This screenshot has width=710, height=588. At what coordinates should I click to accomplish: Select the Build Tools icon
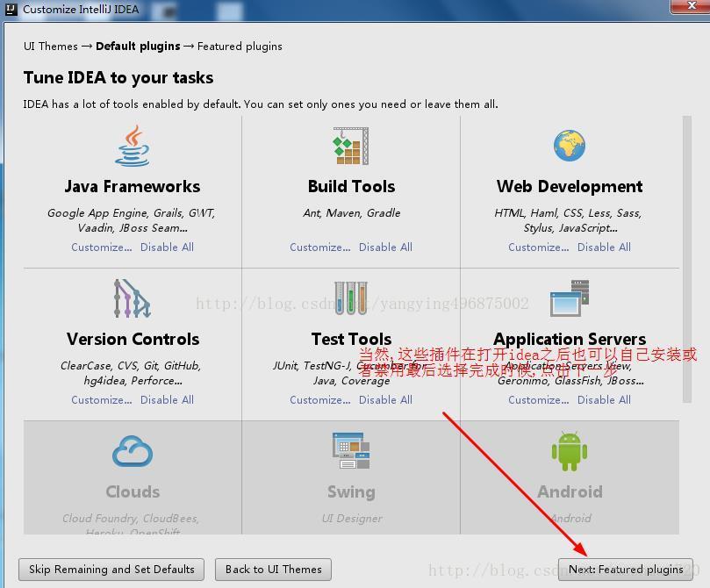[x=350, y=147]
